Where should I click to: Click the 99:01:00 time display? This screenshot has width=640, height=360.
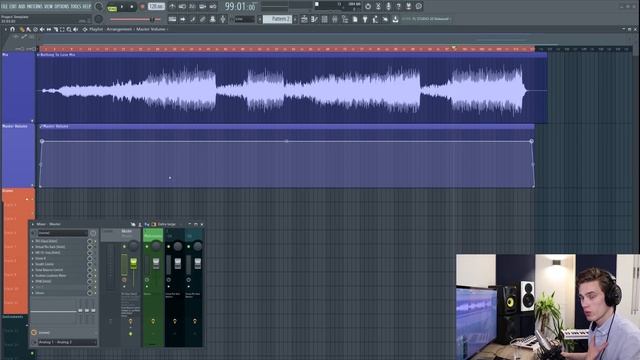240,7
